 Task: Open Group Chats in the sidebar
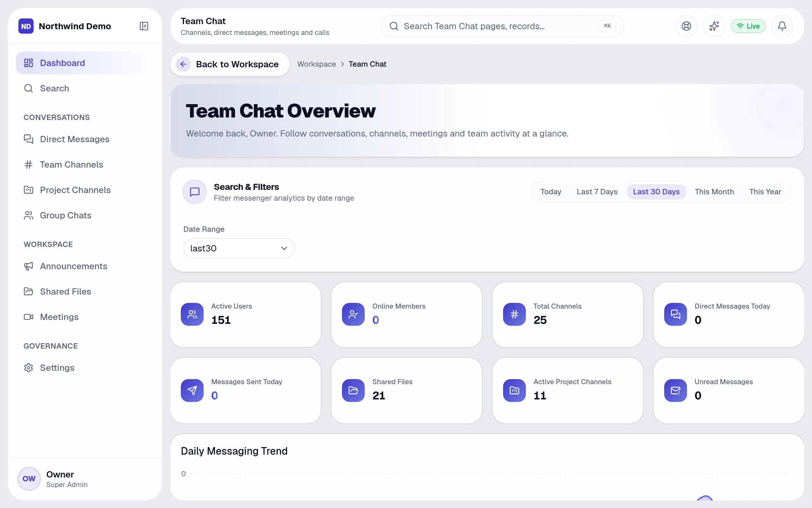pyautogui.click(x=86, y=215)
